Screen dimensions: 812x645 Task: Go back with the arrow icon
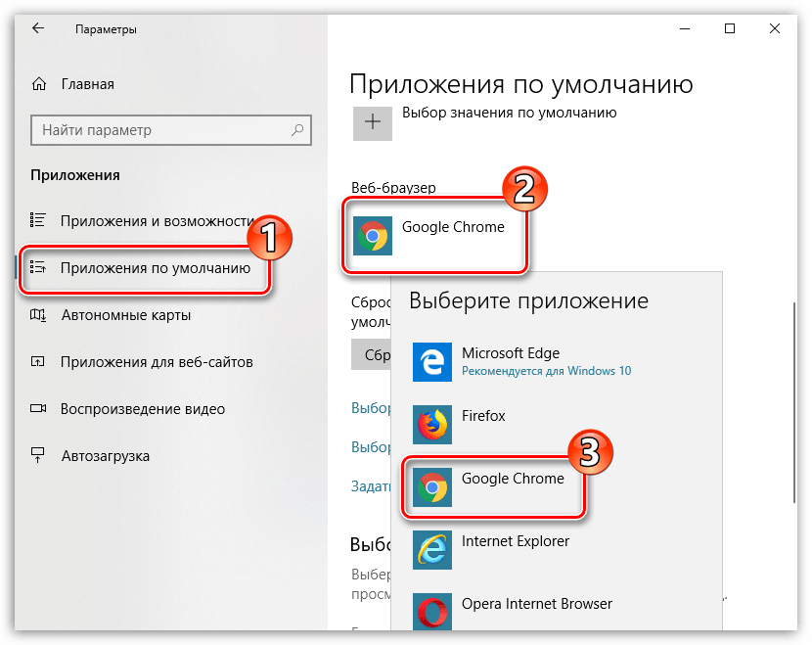tap(38, 28)
